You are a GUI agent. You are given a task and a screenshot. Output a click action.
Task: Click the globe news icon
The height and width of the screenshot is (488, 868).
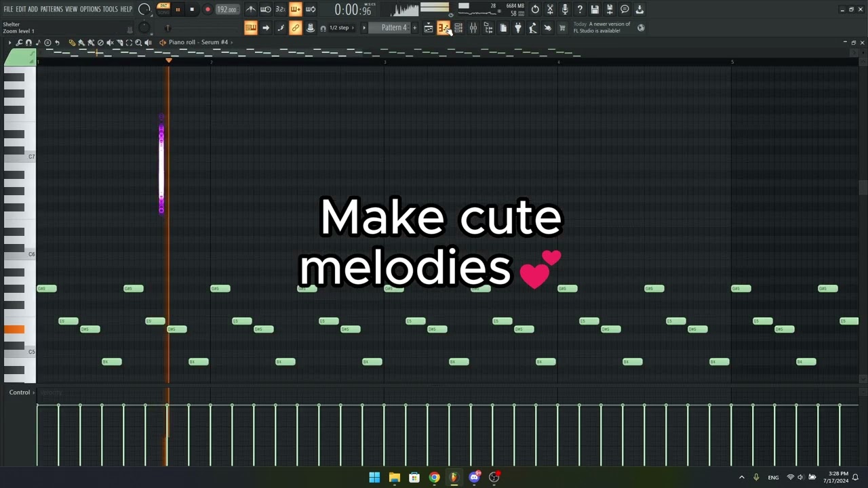coord(641,28)
